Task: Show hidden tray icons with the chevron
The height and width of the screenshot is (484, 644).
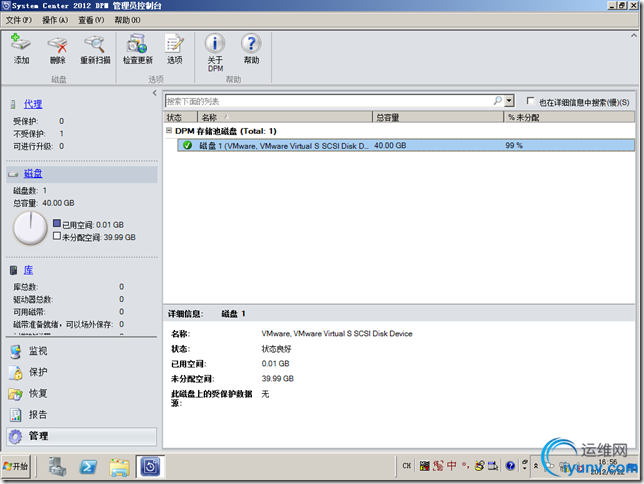Action: [x=536, y=466]
